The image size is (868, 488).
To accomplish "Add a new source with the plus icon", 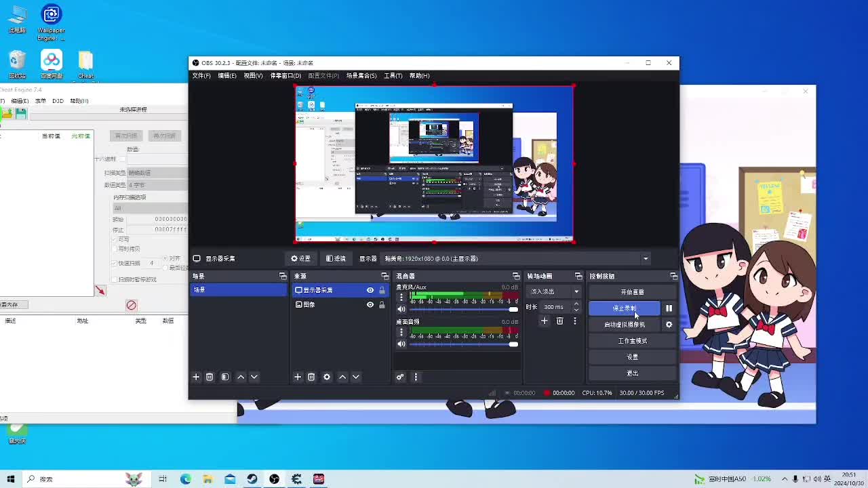I will click(298, 377).
